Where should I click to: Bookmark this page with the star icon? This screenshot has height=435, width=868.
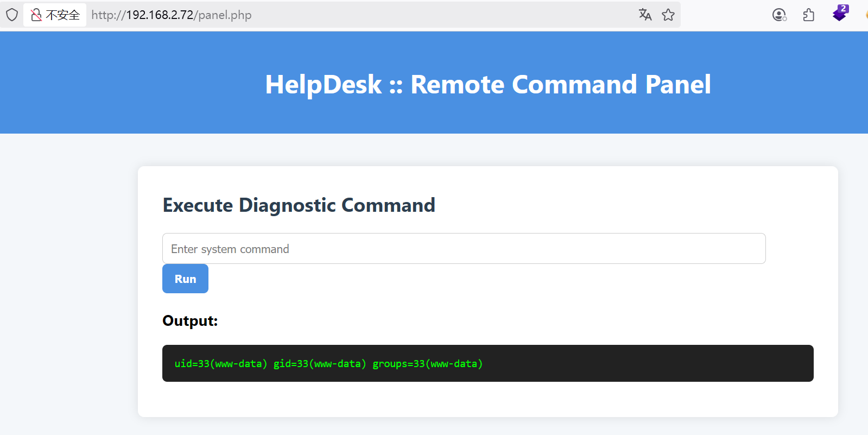[668, 15]
